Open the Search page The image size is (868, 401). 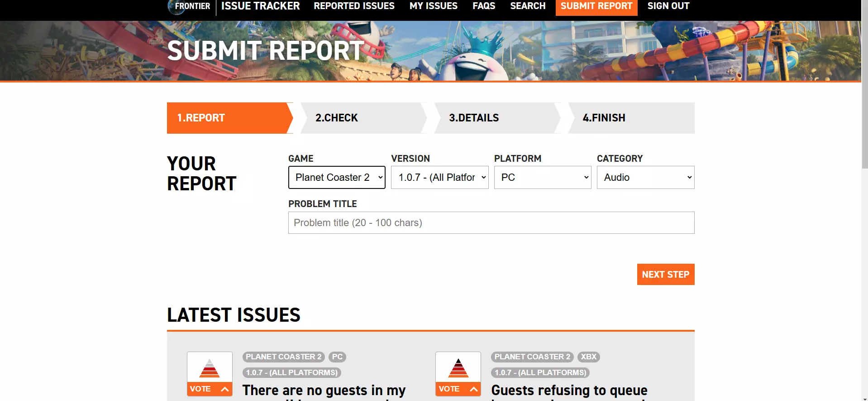point(528,6)
